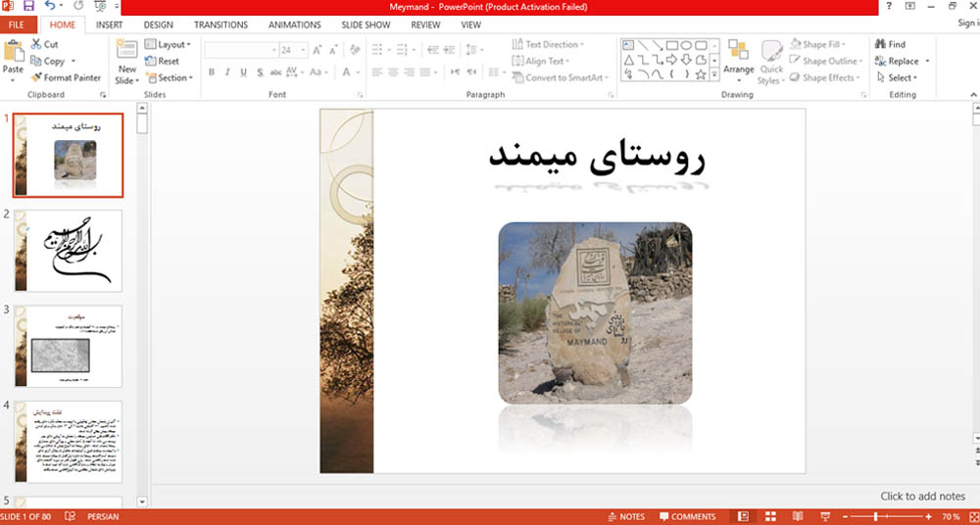The image size is (980, 525).
Task: Toggle the Comments pane in status bar
Action: point(688,517)
